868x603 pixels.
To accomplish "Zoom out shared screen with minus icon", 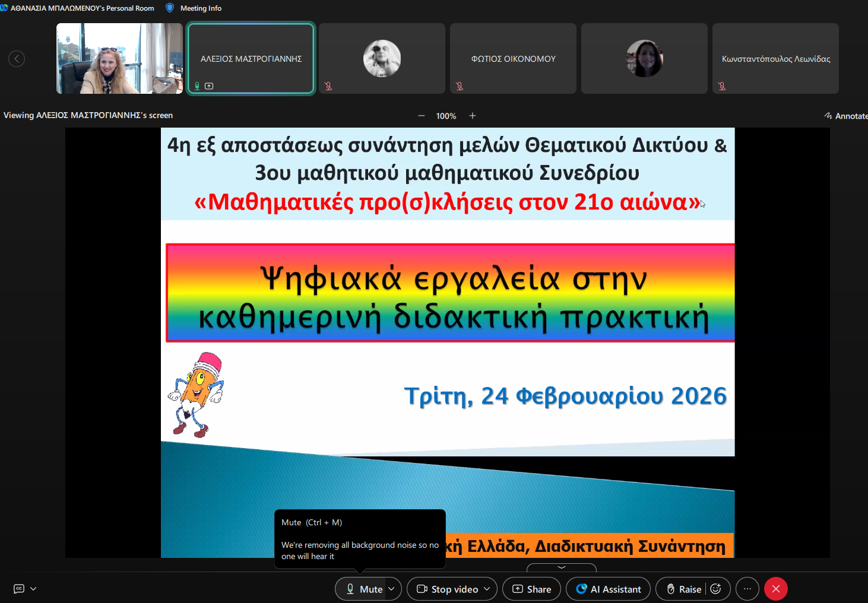I will tap(422, 116).
